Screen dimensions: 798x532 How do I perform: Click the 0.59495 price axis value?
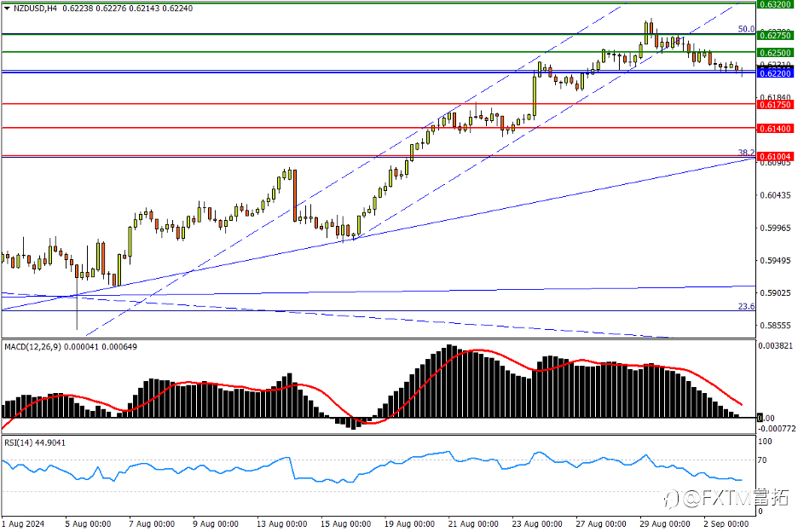click(x=776, y=261)
